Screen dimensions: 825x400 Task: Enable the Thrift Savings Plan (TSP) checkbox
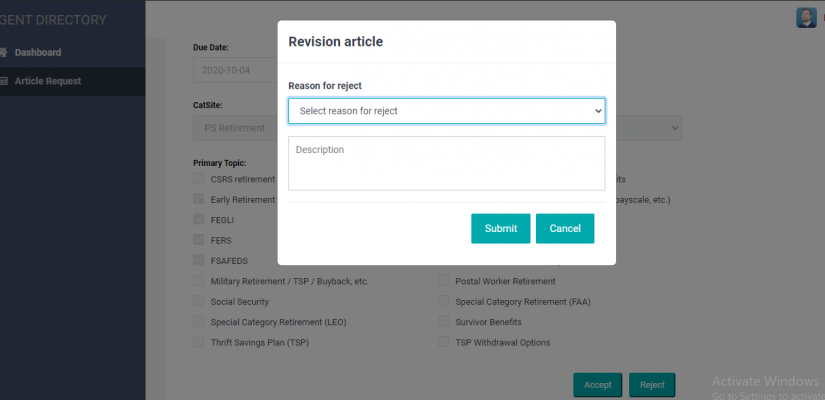(199, 342)
